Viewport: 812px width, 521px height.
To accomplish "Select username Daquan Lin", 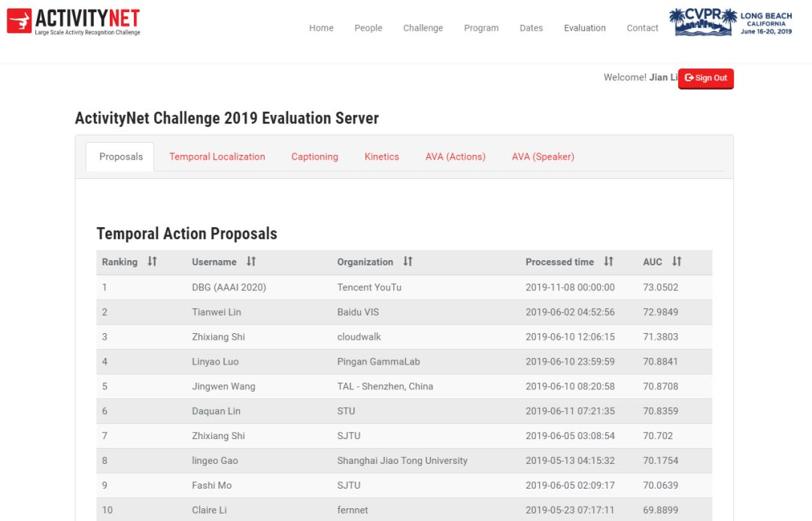I will pyautogui.click(x=216, y=411).
